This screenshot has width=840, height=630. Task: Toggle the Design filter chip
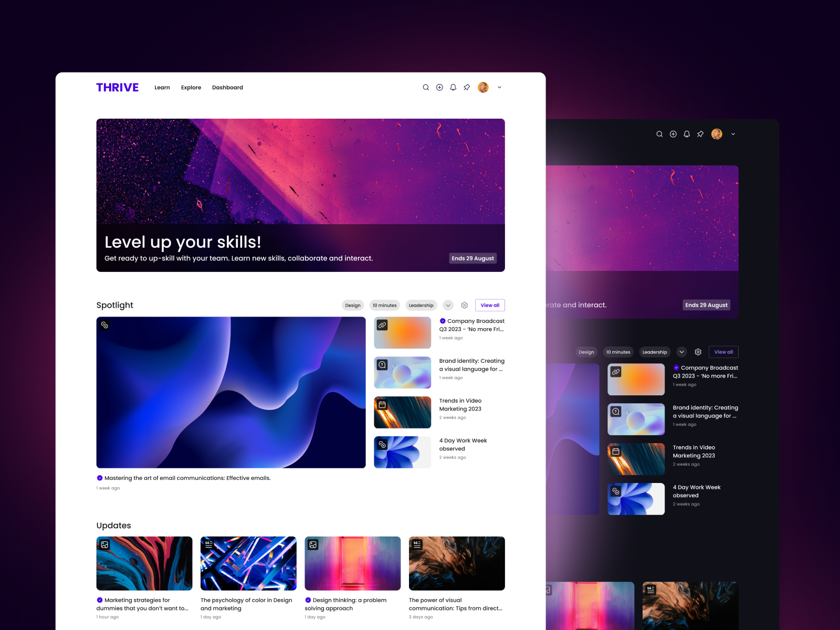[352, 305]
